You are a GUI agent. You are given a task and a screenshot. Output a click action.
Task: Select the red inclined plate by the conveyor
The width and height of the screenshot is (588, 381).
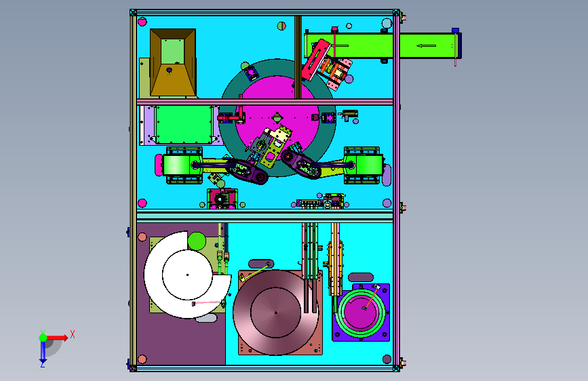(316, 60)
